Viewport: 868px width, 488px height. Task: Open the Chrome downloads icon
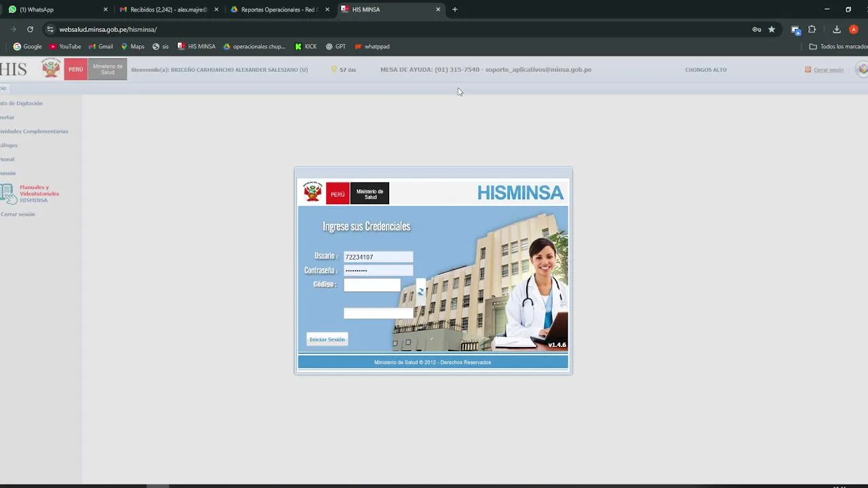[x=837, y=29]
